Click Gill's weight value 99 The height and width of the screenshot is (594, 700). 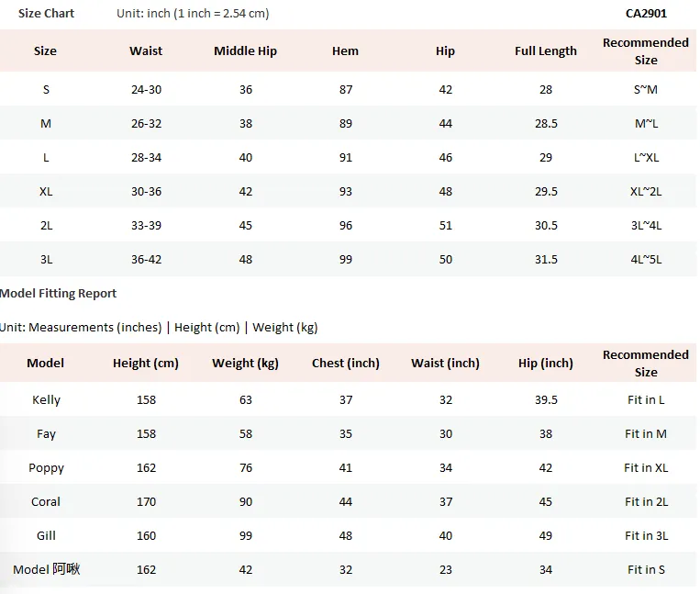246,536
